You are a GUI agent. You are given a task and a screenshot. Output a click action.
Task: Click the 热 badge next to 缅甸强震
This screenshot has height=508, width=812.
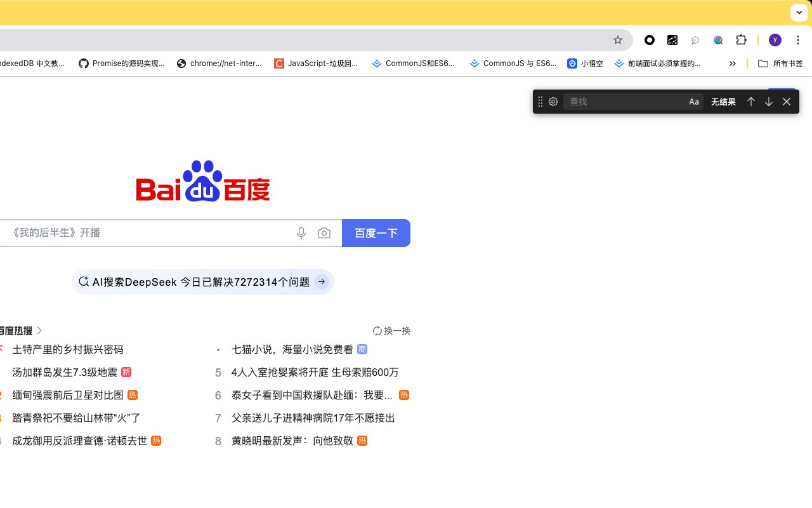[x=133, y=395]
